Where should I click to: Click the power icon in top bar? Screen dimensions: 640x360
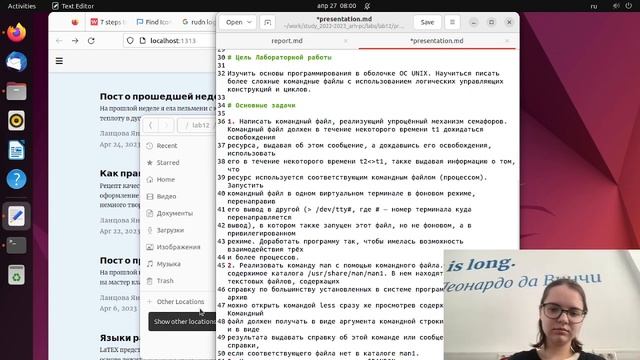pyautogui.click(x=629, y=6)
